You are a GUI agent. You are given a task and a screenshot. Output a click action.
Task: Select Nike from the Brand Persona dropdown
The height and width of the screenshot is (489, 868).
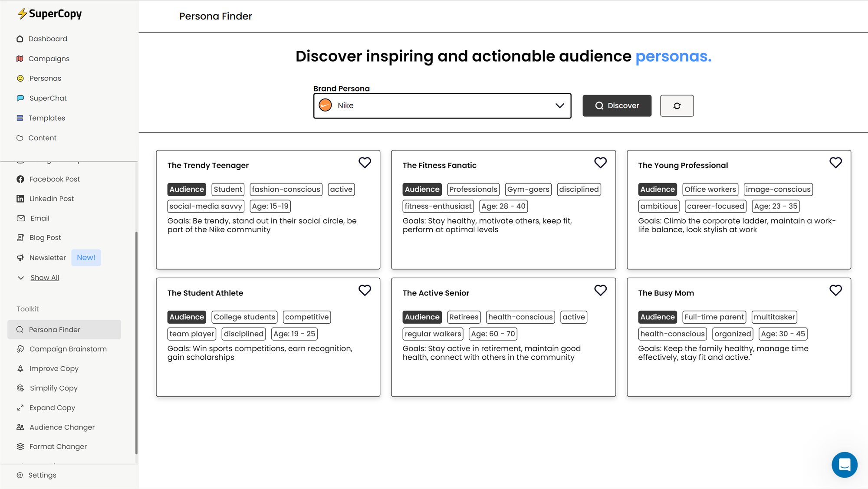click(442, 105)
